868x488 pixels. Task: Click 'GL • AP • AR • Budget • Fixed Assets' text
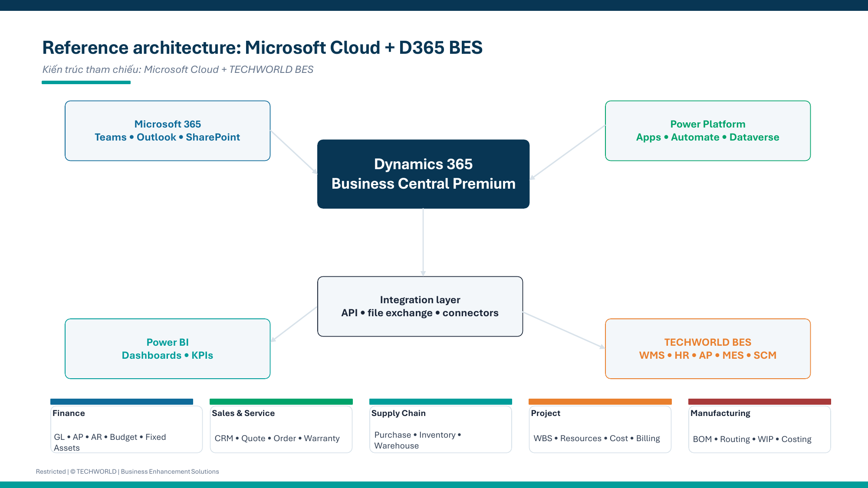pos(110,442)
